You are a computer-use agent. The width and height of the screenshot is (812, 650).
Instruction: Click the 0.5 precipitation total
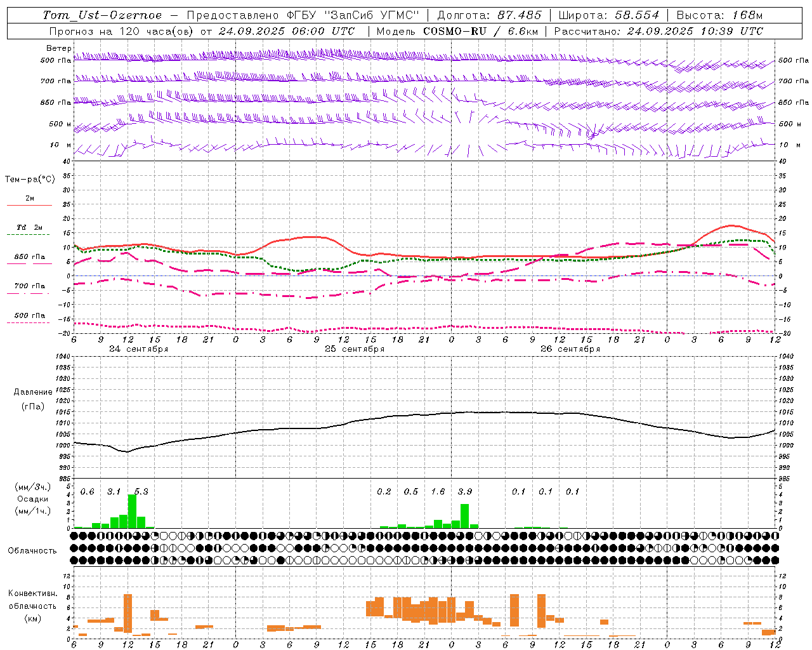pos(411,492)
